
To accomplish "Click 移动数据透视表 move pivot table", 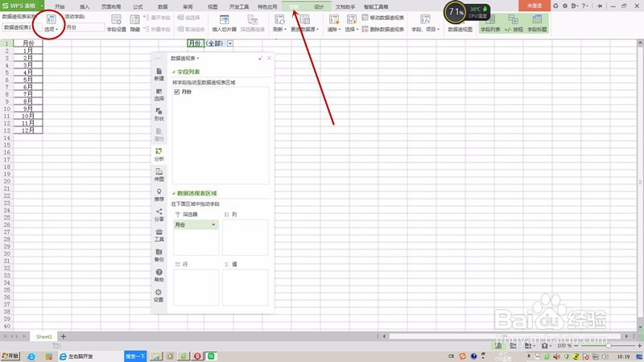I will click(x=383, y=18).
